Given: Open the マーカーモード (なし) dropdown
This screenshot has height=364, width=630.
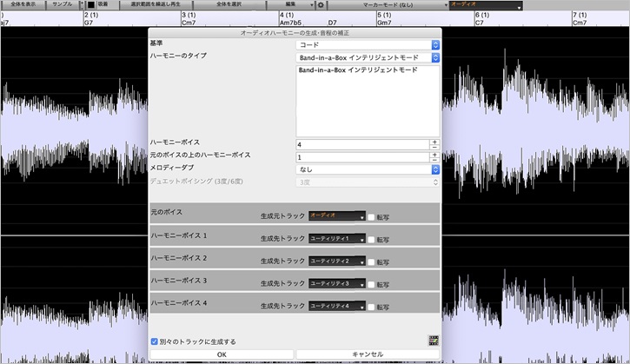Looking at the screenshot, I should point(388,5).
